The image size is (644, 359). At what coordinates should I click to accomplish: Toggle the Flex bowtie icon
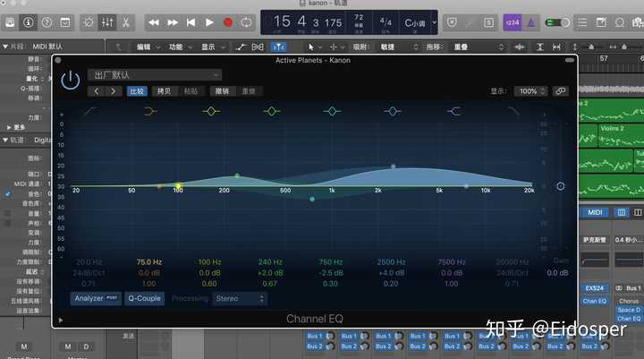pyautogui.click(x=258, y=47)
